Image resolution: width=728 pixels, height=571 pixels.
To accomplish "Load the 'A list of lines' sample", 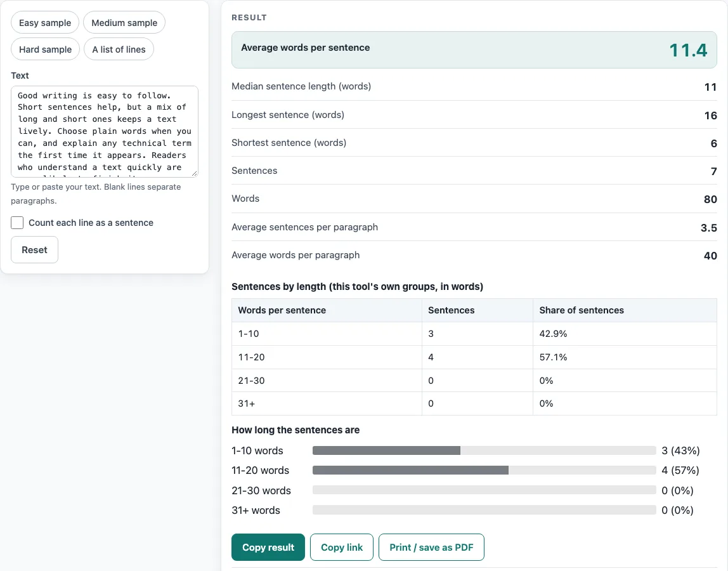I will click(x=119, y=49).
